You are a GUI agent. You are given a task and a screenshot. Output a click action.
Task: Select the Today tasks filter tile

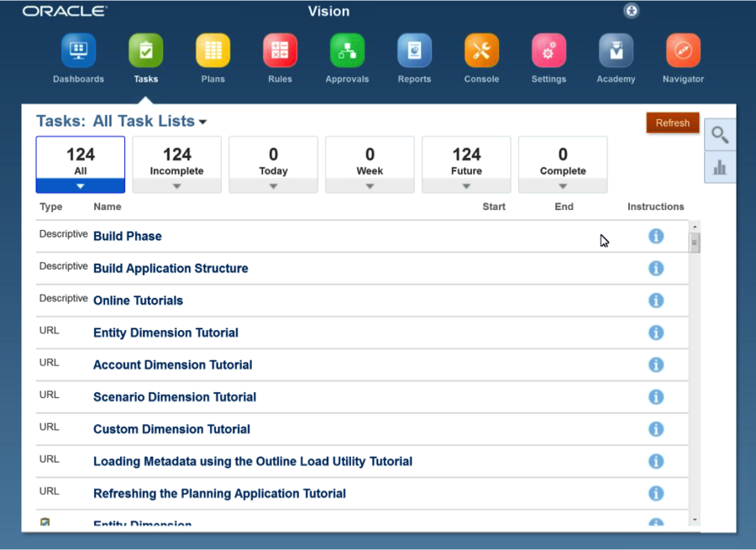tap(273, 160)
